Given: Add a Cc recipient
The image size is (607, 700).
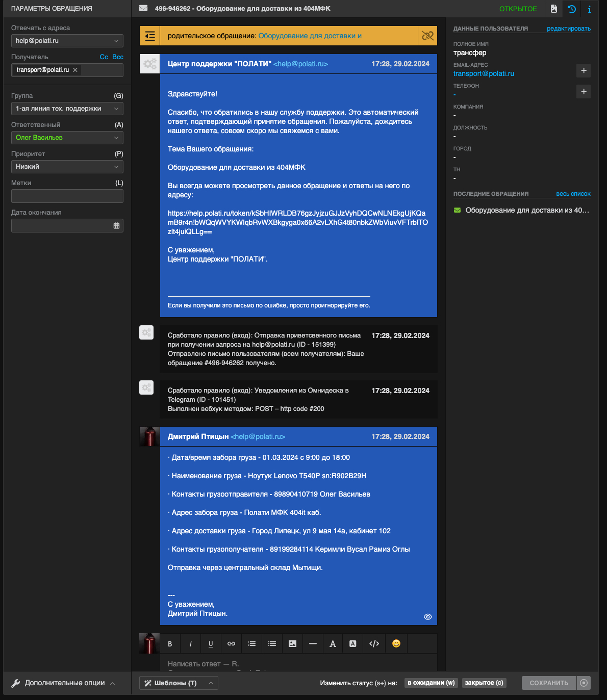Looking at the screenshot, I should pos(104,57).
